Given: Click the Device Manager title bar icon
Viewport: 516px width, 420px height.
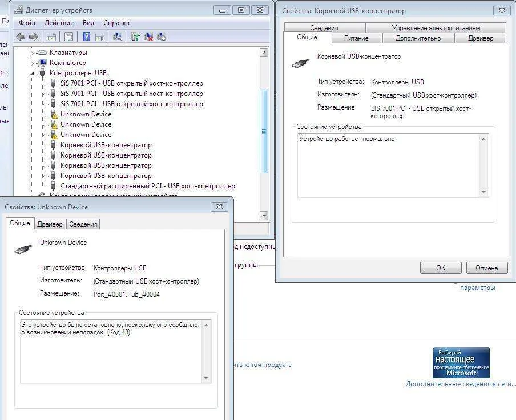Looking at the screenshot, I should (x=19, y=10).
